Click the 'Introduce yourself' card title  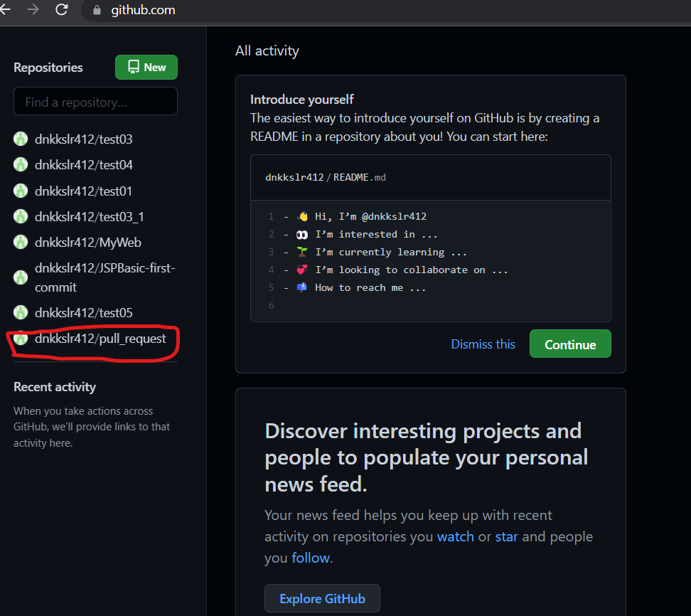pos(302,100)
